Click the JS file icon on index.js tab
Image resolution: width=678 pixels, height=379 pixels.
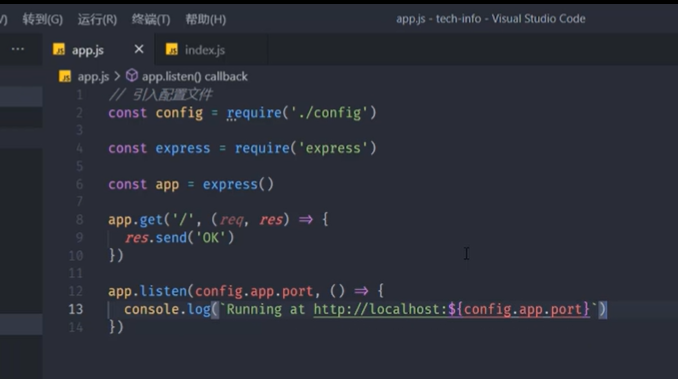pos(172,49)
